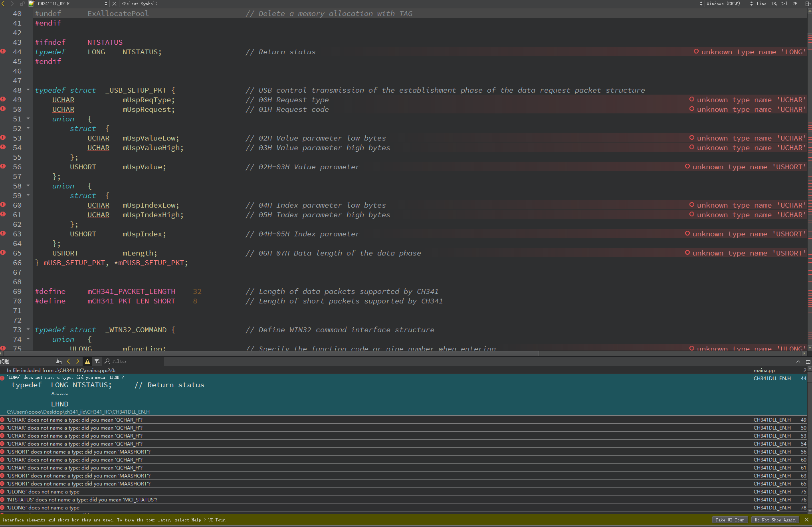Select USHORT issue for line 63
812x527 pixels.
403,475
